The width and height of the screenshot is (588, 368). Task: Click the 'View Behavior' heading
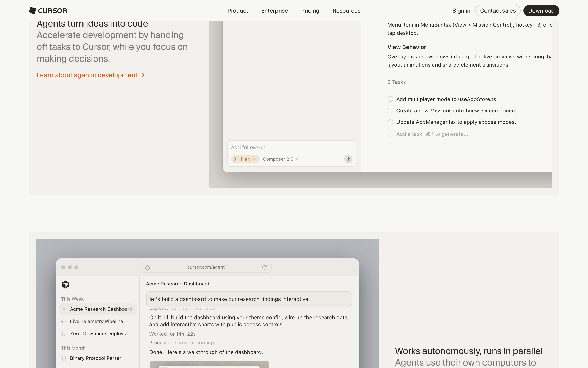point(407,47)
